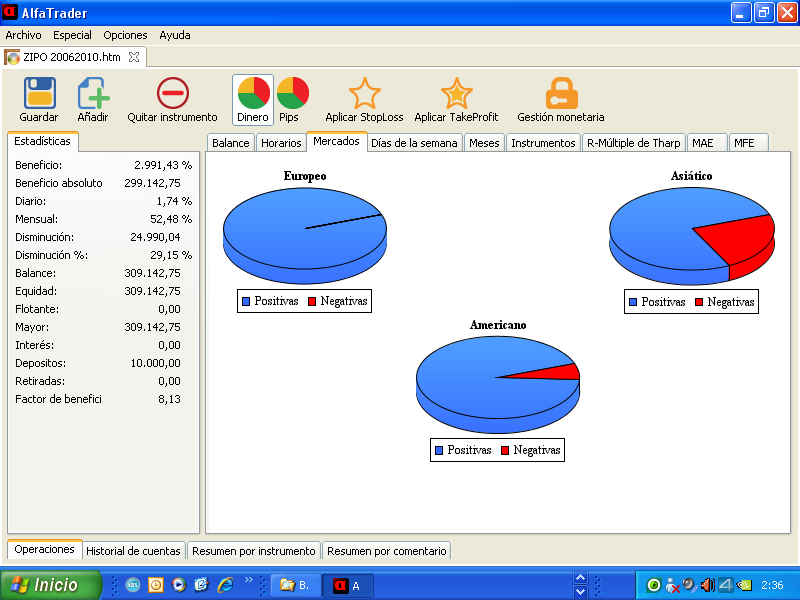Open Gestión monetaria padlock icon
This screenshot has width=800, height=600.
click(561, 93)
